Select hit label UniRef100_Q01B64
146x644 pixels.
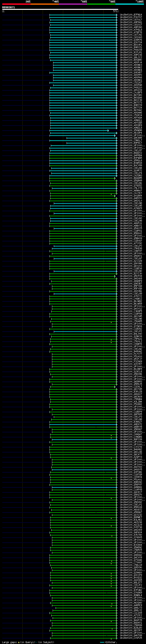pos(131,196)
